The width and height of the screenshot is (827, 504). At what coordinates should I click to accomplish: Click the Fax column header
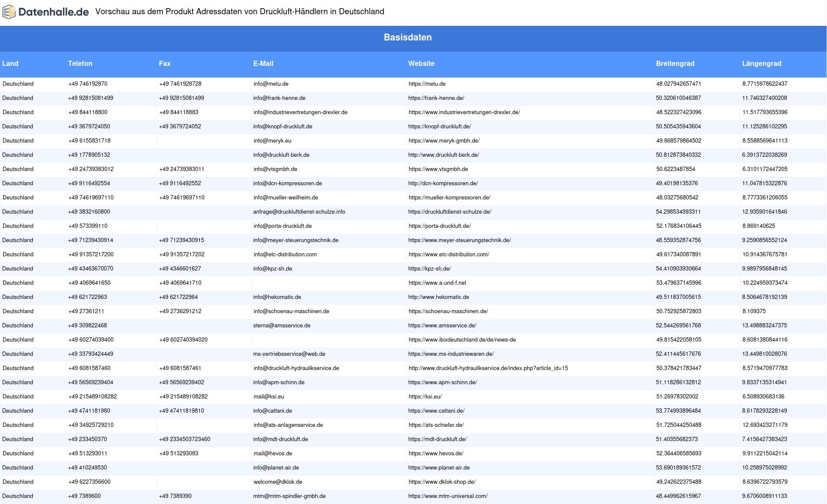(165, 63)
